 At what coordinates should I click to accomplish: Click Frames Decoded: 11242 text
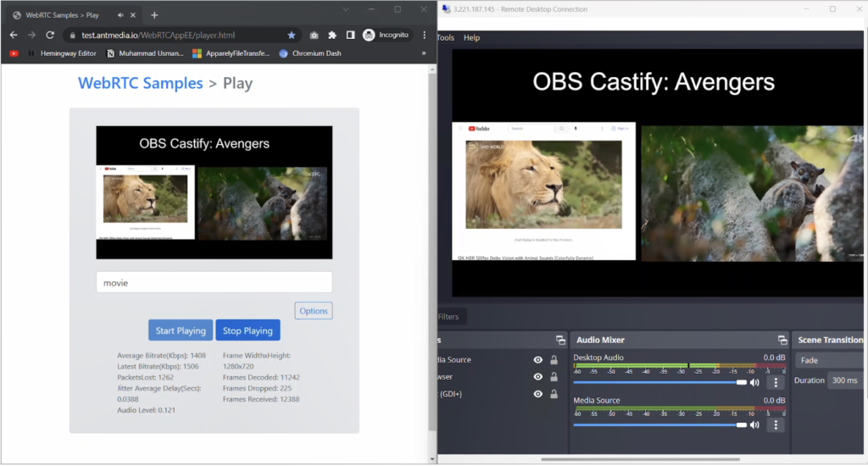click(261, 377)
